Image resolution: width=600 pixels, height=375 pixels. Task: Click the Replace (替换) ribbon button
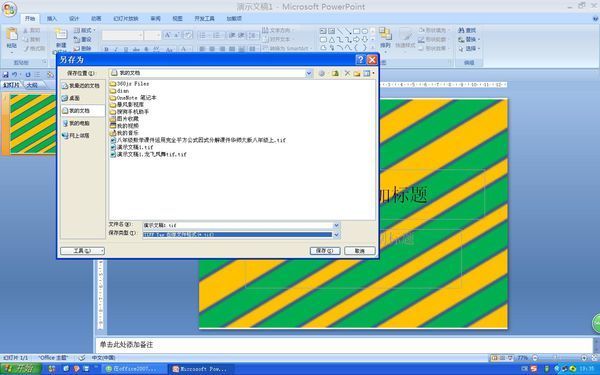(469, 39)
